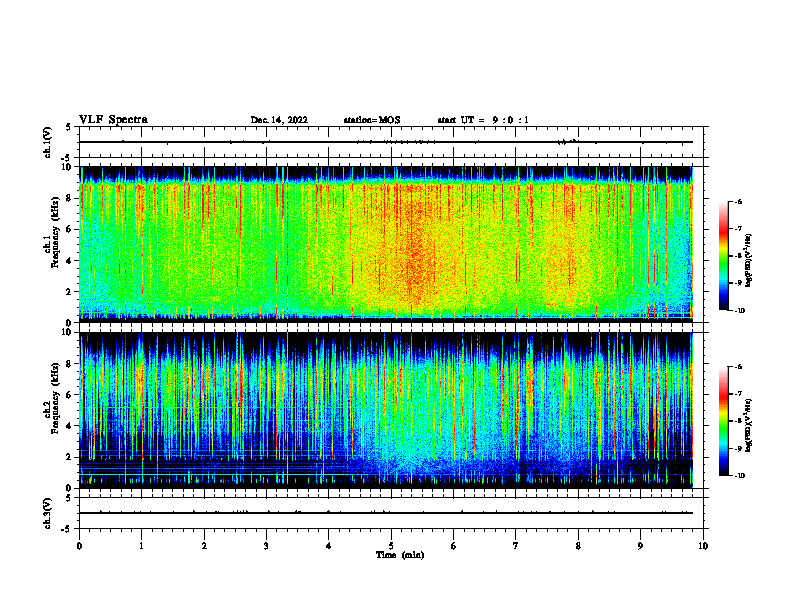Viewport: 792px width, 612px height.
Task: Click time tick label "8" on the time axis
Action: pyautogui.click(x=578, y=546)
